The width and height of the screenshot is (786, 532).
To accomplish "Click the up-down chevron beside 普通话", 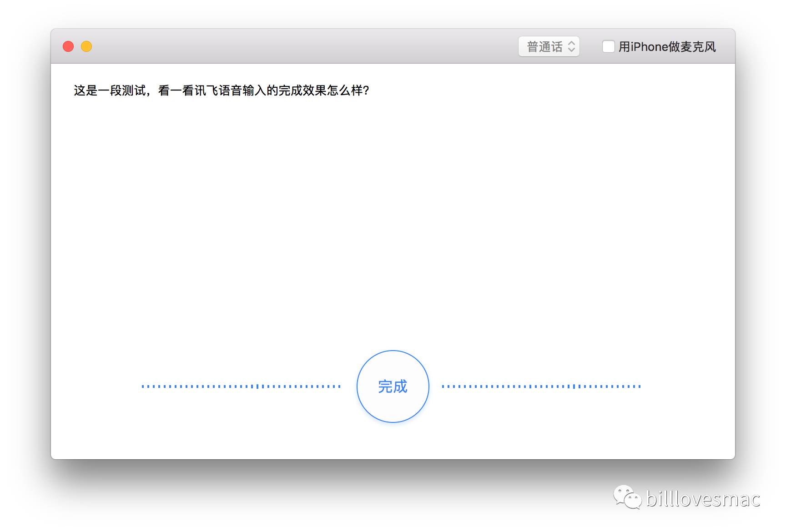I will [x=572, y=46].
